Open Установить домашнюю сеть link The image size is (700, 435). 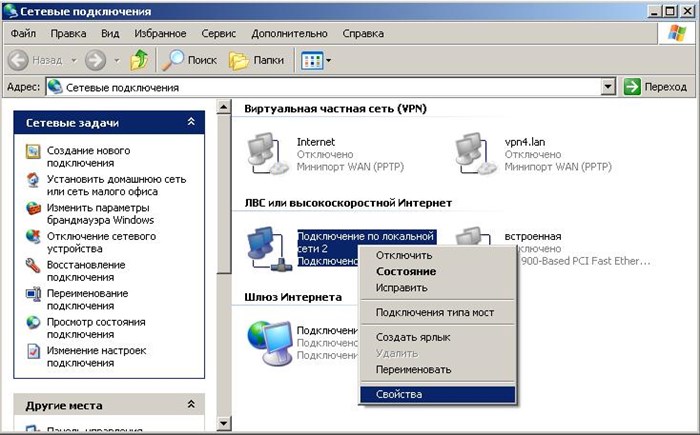click(x=116, y=185)
